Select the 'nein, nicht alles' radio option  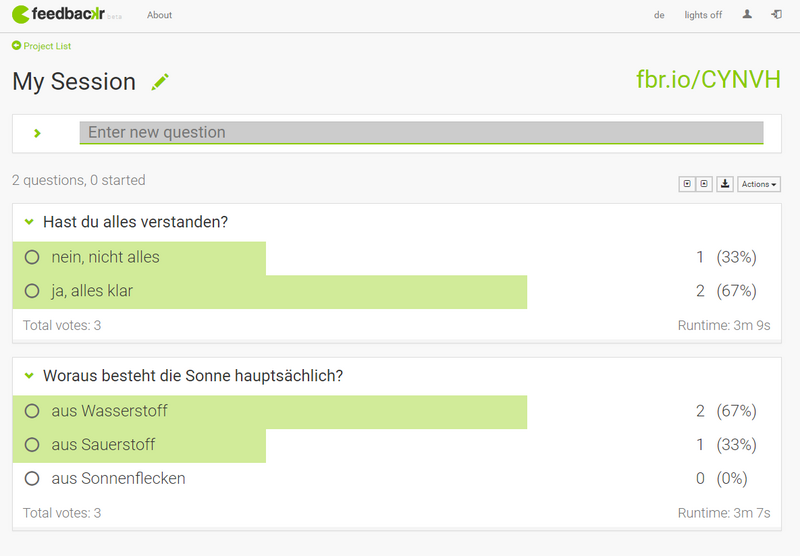pyautogui.click(x=32, y=257)
